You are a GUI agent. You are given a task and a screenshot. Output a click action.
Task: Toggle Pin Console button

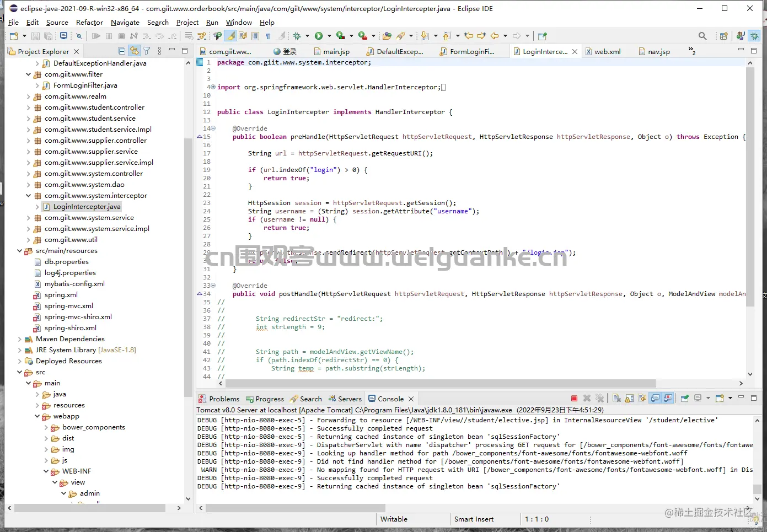(685, 399)
